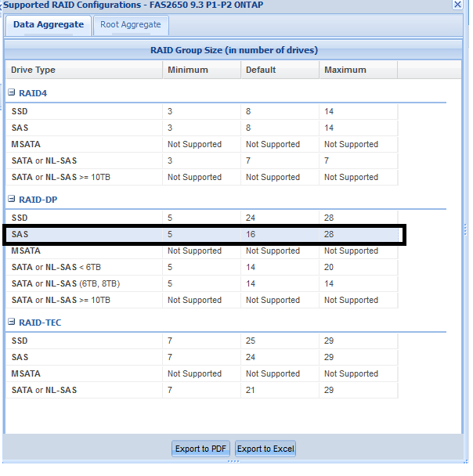Export the table to PDF
Screen dimensions: 473x476
tap(200, 449)
